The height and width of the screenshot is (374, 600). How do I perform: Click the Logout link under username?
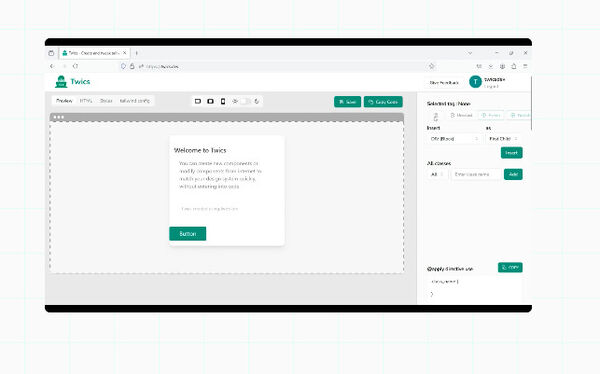point(491,87)
